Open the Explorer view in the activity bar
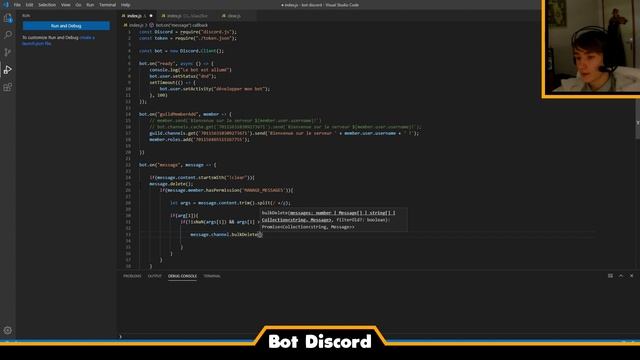This screenshot has height=360, width=640. [x=8, y=18]
